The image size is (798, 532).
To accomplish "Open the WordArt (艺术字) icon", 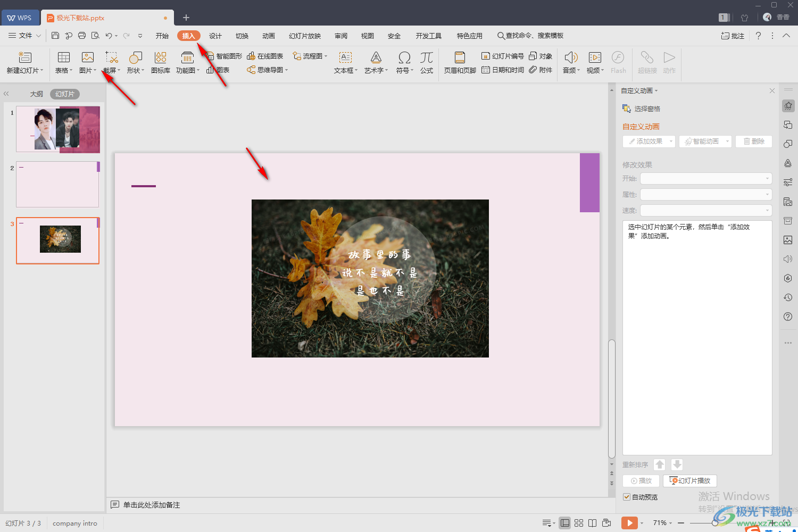I will [x=376, y=57].
